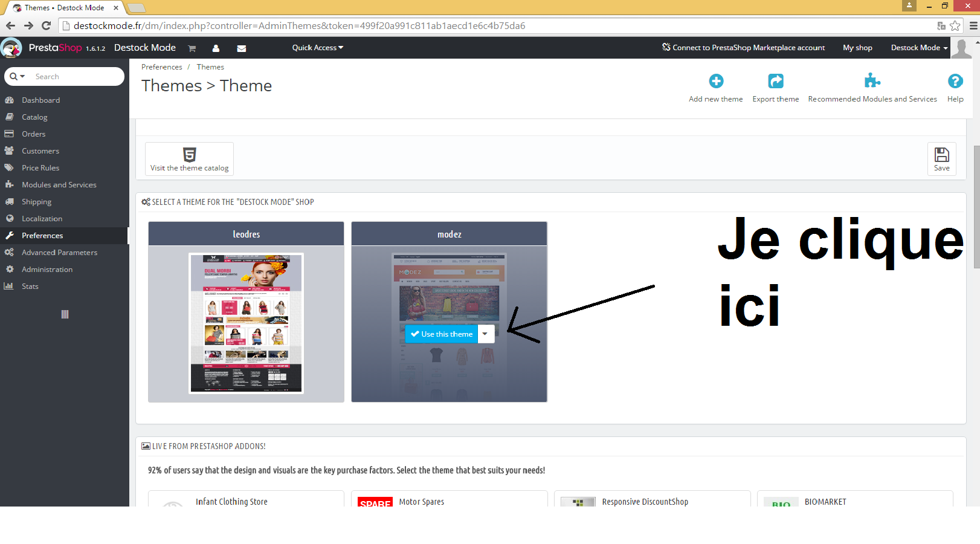Open the Infant Clothing Store theme
The width and height of the screenshot is (980, 544).
tap(231, 502)
